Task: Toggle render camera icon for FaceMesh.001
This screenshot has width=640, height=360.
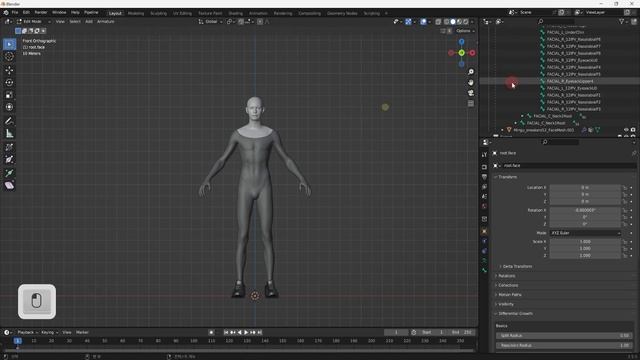Action: tap(633, 130)
